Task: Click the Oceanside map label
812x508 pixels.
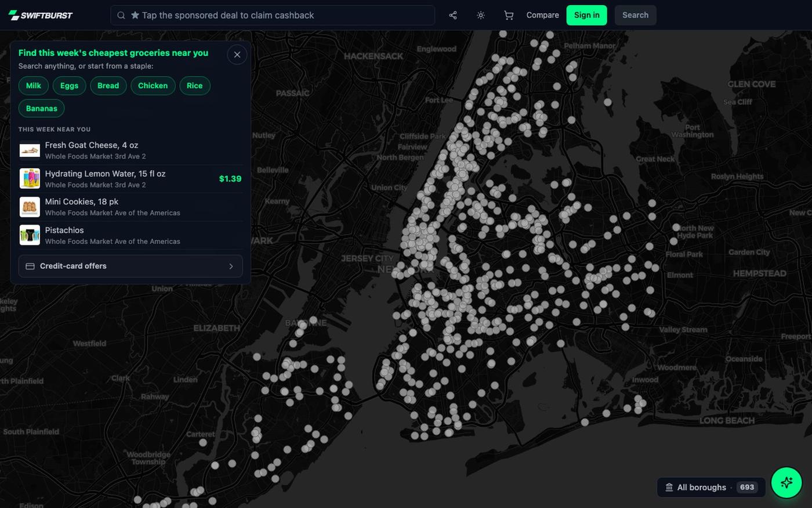Action: (744, 359)
